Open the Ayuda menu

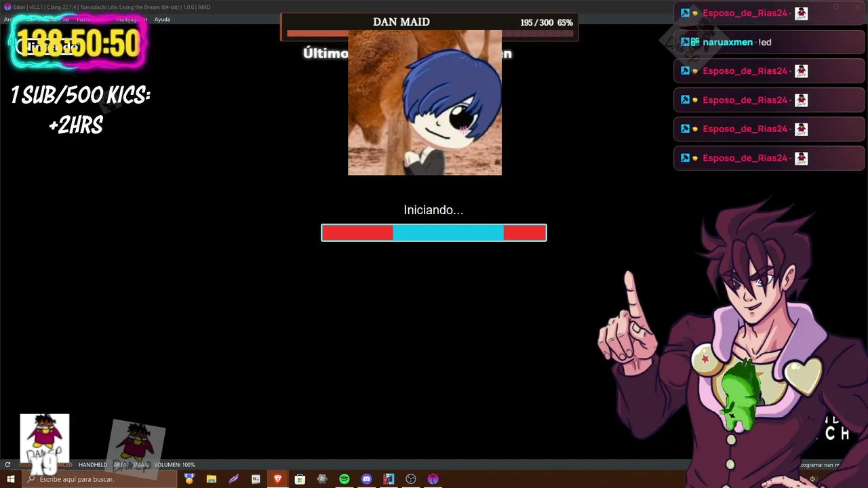coord(162,20)
